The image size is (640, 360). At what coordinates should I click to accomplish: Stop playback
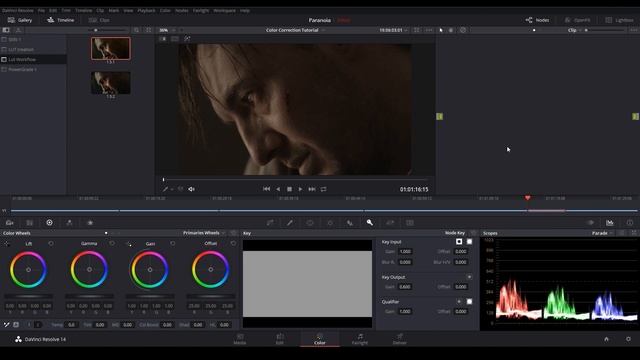click(x=289, y=189)
